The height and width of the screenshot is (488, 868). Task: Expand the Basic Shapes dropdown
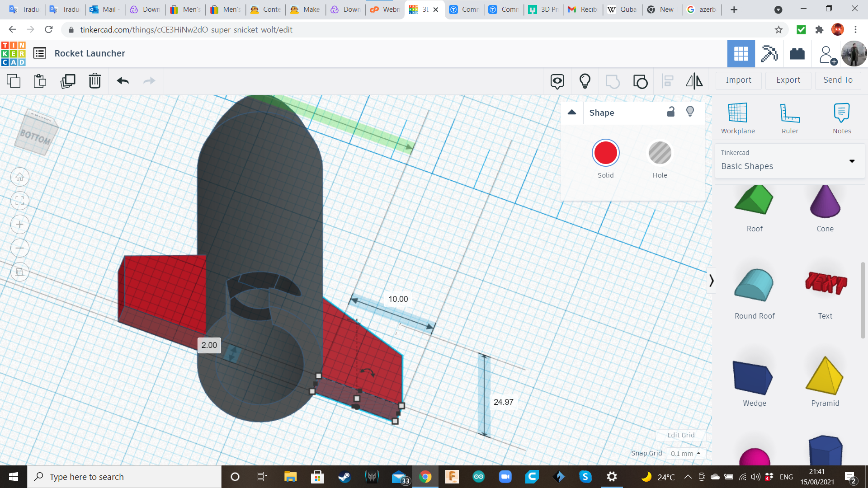(x=852, y=161)
